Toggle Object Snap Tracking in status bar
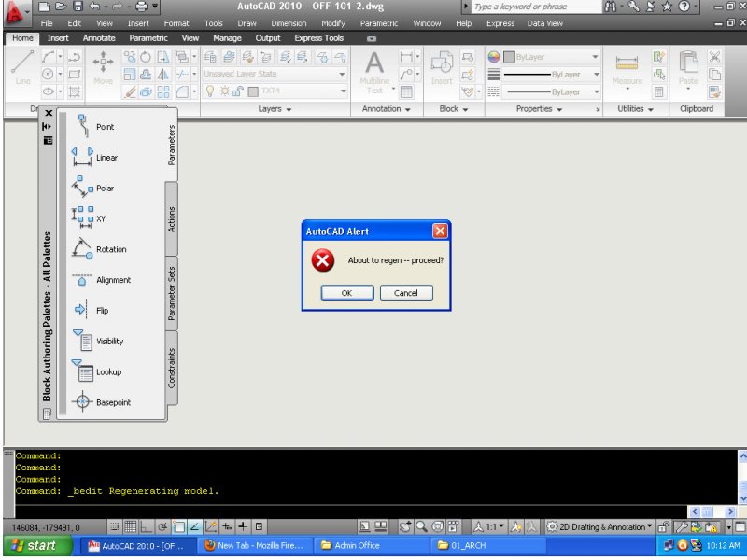Screen dimensions: 747x560 tap(194, 526)
